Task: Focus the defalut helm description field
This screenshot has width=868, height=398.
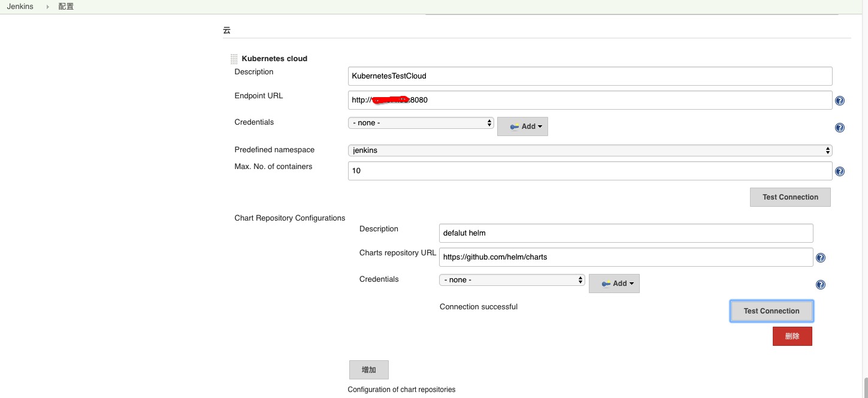Action: tap(626, 233)
